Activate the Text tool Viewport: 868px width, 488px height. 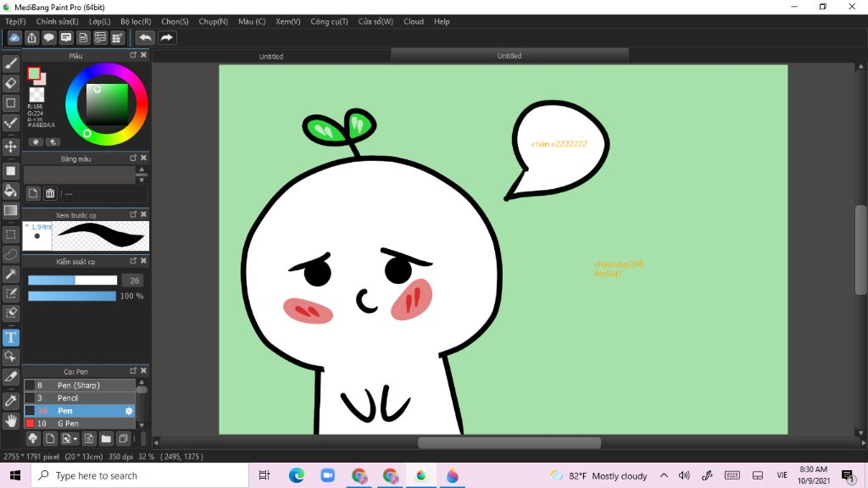10,337
